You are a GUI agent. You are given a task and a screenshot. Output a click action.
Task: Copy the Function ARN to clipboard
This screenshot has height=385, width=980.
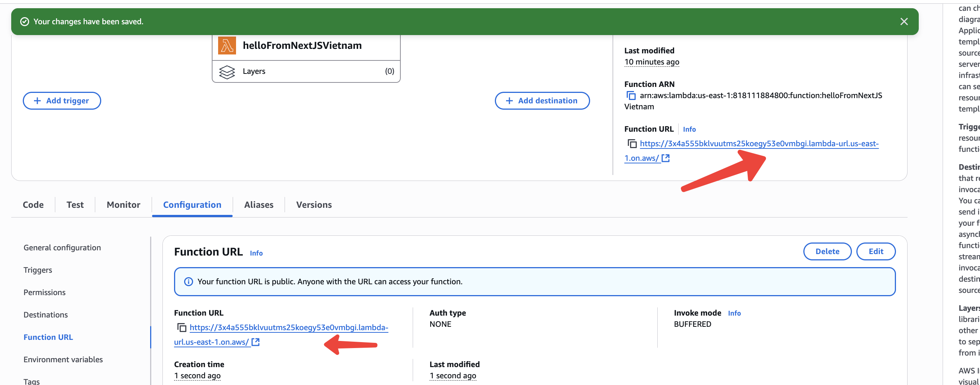tap(631, 96)
